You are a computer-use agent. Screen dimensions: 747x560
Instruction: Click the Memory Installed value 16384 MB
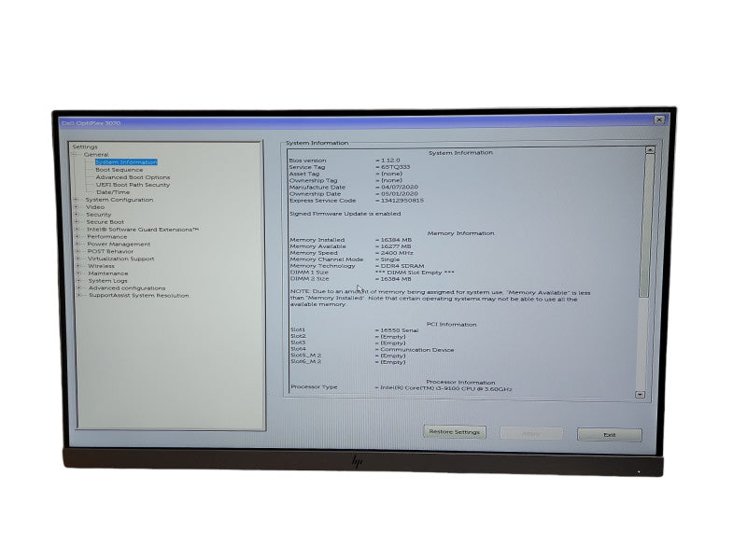click(x=396, y=240)
